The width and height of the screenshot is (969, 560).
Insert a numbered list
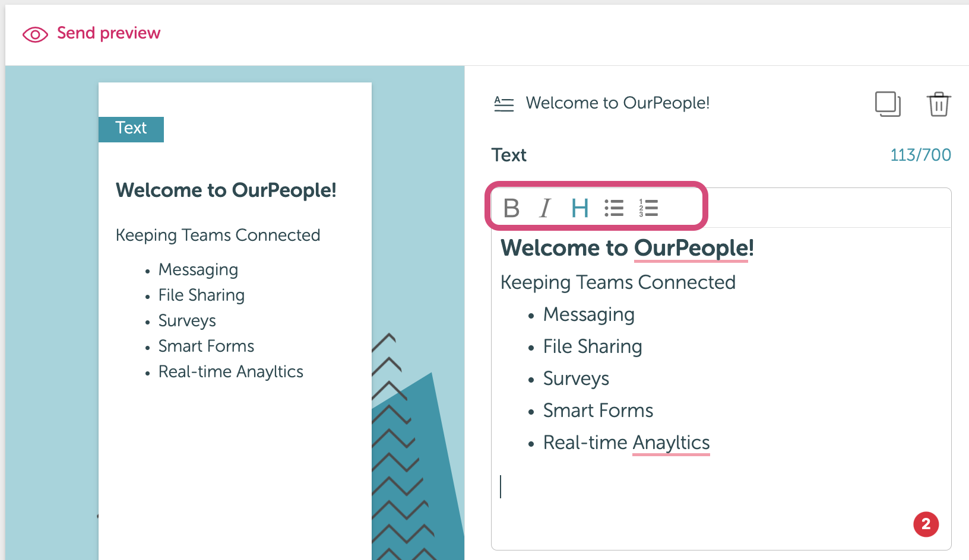(648, 208)
